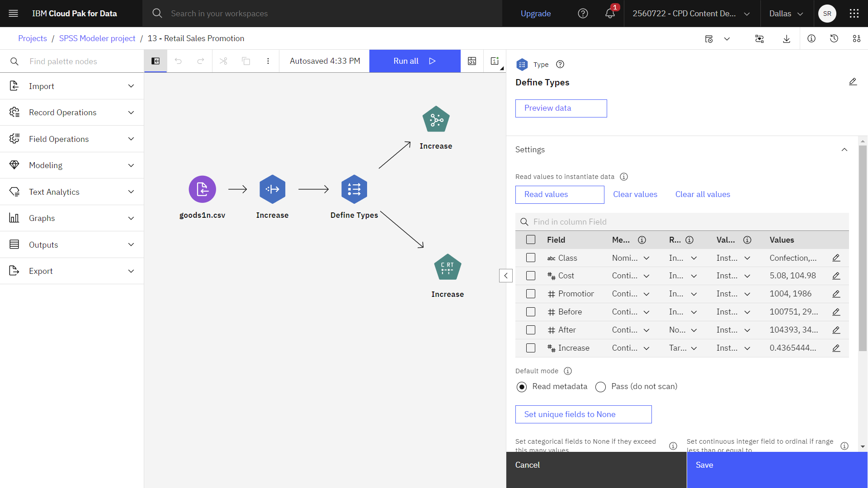
Task: Click the Clear all values link
Action: tap(703, 194)
